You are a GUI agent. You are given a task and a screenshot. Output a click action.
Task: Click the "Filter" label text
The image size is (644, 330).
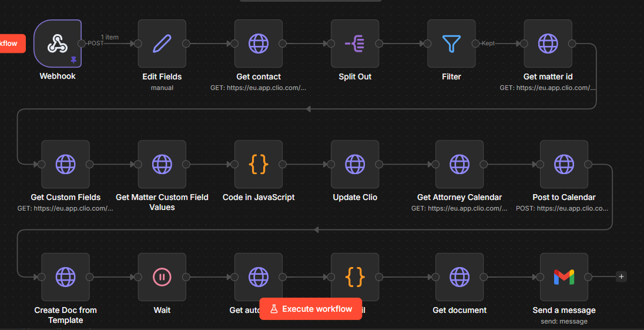(451, 76)
